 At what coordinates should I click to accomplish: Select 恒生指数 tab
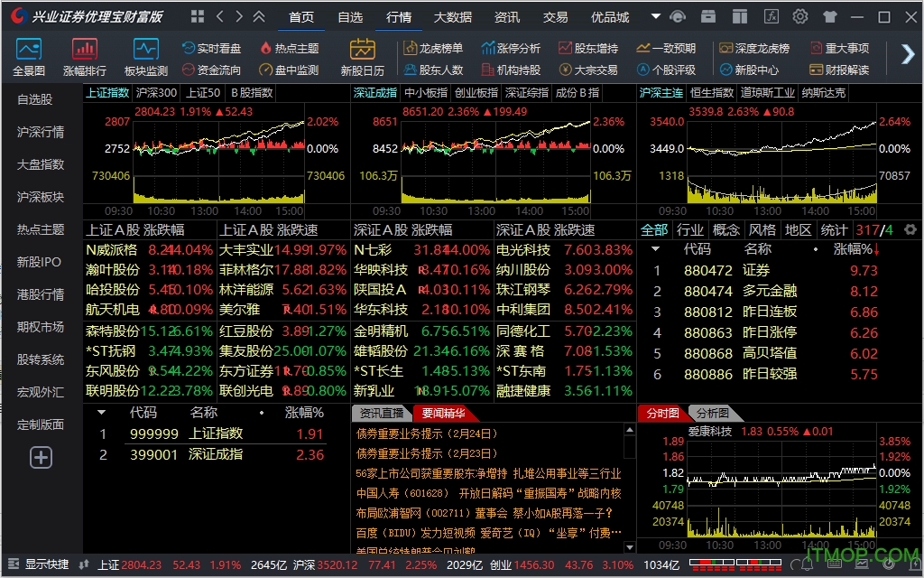712,93
